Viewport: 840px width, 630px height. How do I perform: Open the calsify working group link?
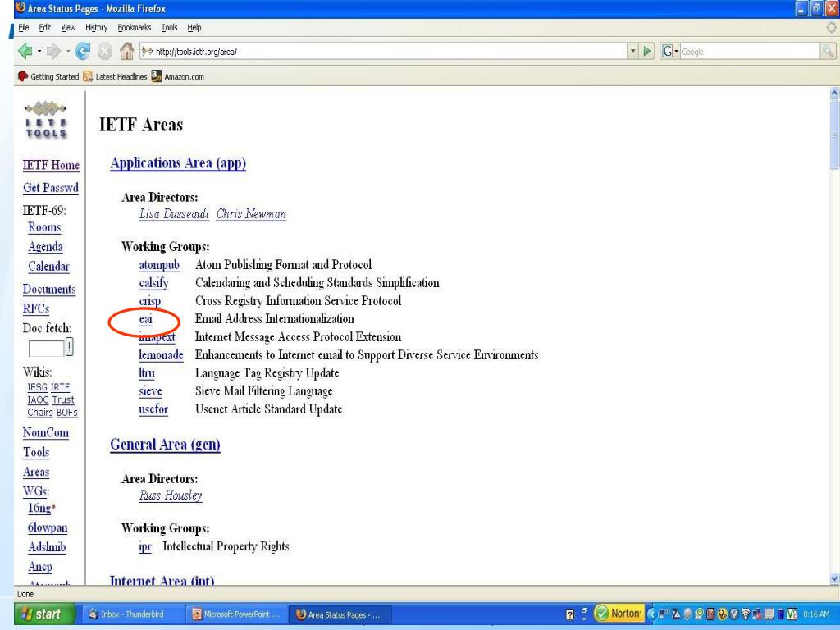[x=153, y=283]
